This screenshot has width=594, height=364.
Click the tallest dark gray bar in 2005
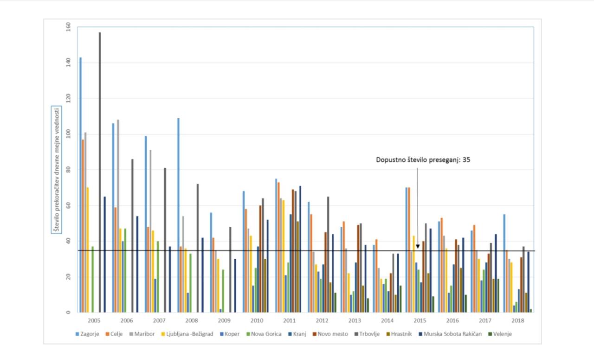pos(99,172)
